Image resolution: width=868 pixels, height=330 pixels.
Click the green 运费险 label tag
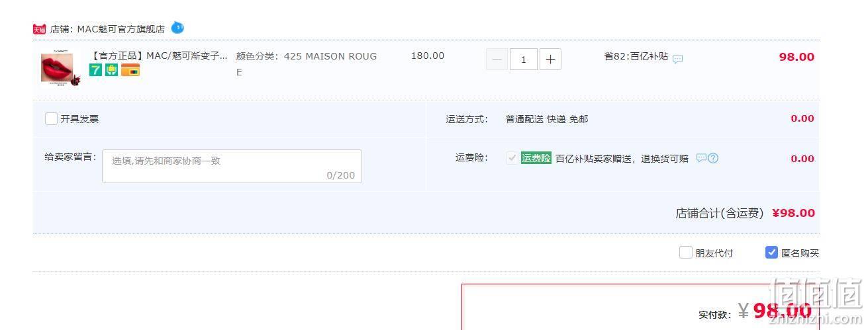point(536,158)
